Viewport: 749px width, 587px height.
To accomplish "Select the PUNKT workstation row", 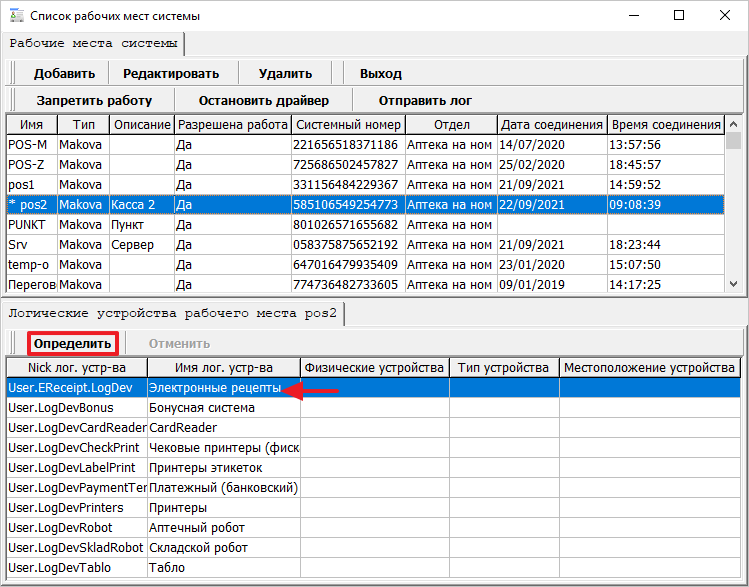I will coord(30,225).
